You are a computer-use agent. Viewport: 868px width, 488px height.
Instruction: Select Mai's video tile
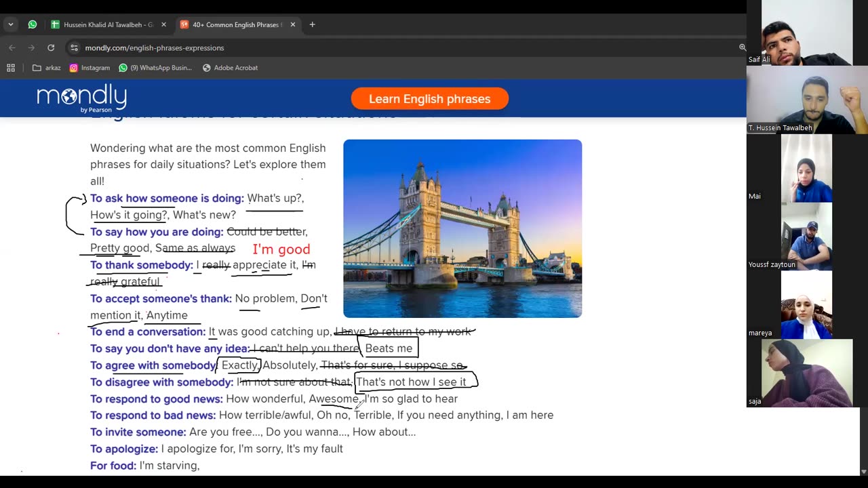click(807, 168)
